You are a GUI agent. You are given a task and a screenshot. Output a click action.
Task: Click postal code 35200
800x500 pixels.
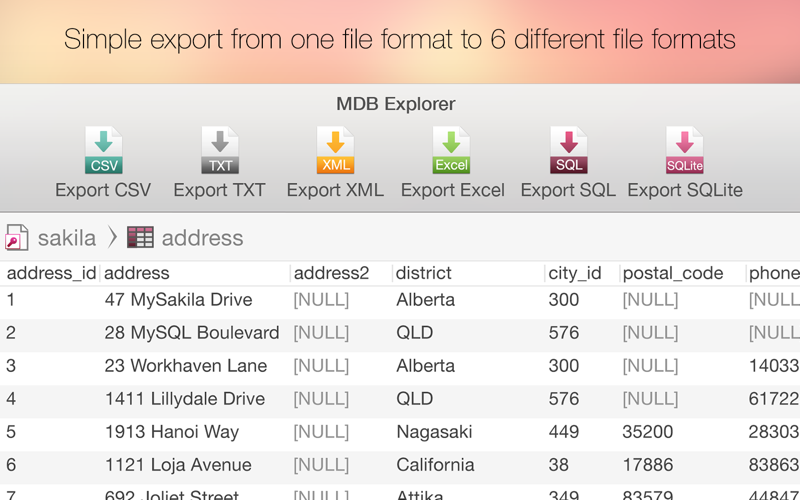(648, 432)
